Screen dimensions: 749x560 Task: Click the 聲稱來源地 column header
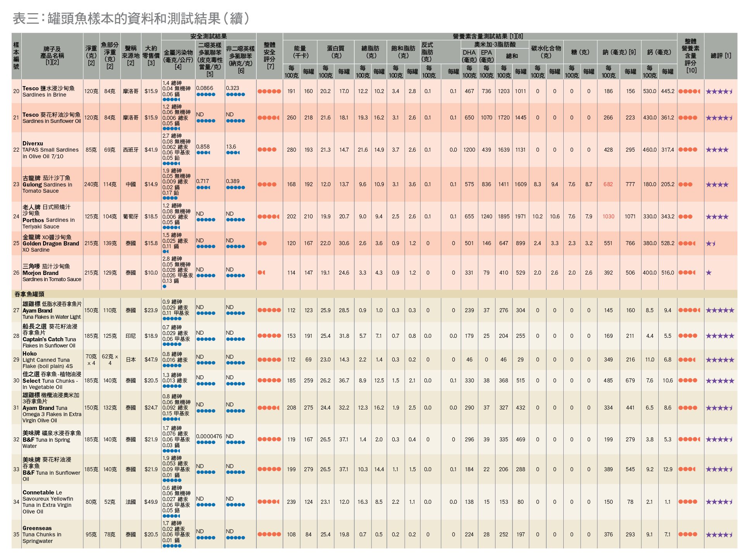pos(131,55)
